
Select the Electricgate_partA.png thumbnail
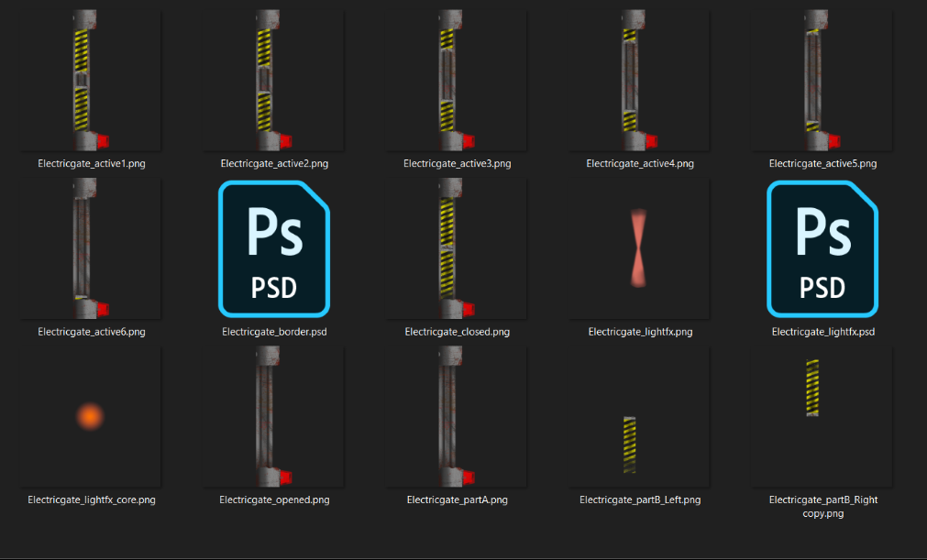(457, 416)
